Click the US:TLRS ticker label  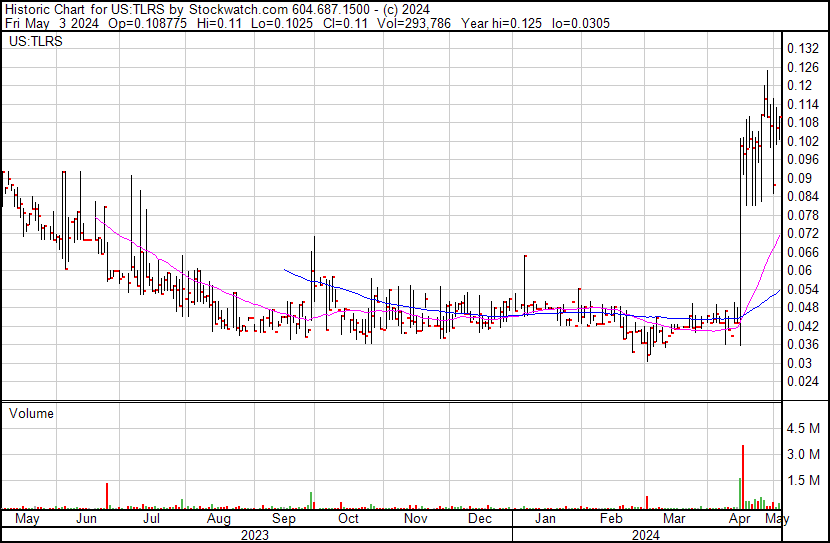coord(35,42)
